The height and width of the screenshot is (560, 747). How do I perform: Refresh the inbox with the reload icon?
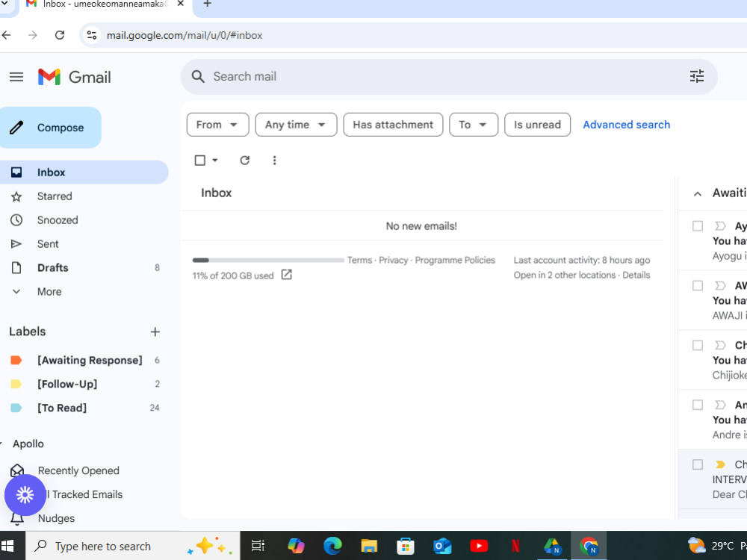[245, 161]
